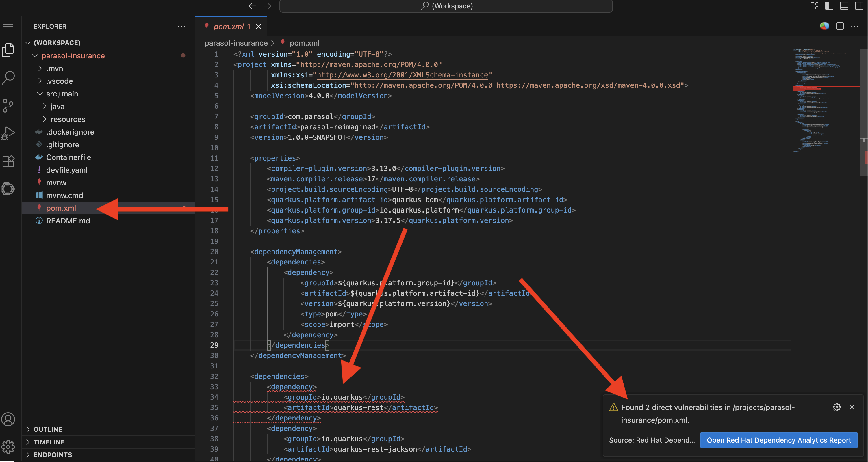Click Open Red Hat Dependency Analytics Report button
Image resolution: width=868 pixels, height=462 pixels.
[778, 440]
